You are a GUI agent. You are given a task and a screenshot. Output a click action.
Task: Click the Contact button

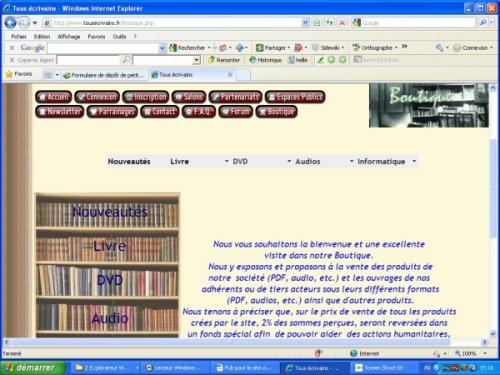coord(160,112)
